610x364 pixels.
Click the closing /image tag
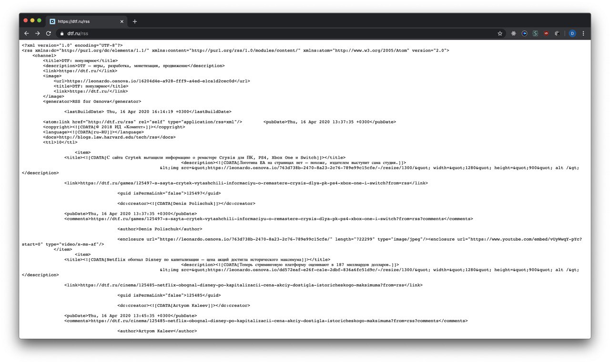pos(53,96)
